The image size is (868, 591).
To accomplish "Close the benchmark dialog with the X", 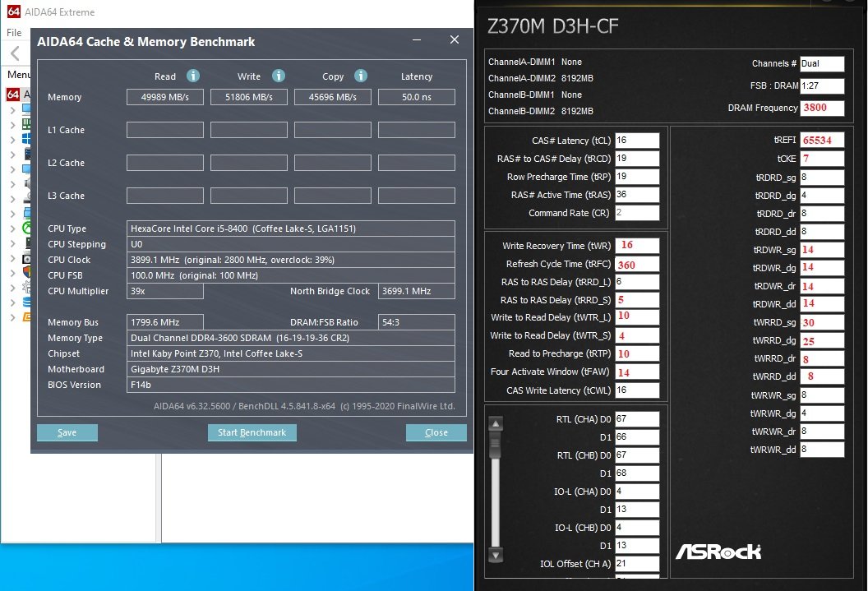I will (x=455, y=39).
